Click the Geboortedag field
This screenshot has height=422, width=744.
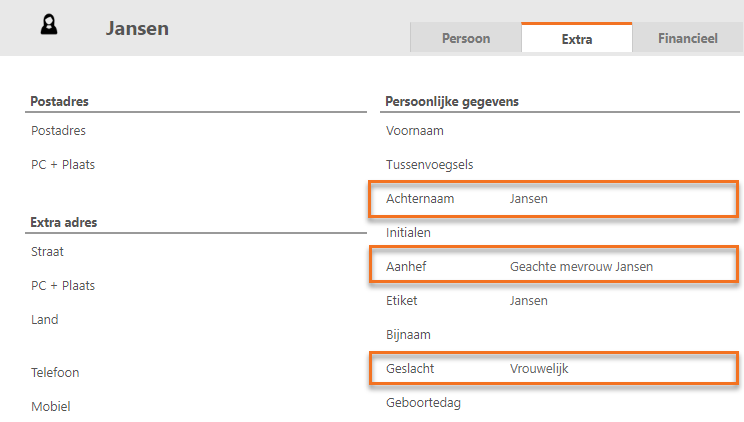553,403
